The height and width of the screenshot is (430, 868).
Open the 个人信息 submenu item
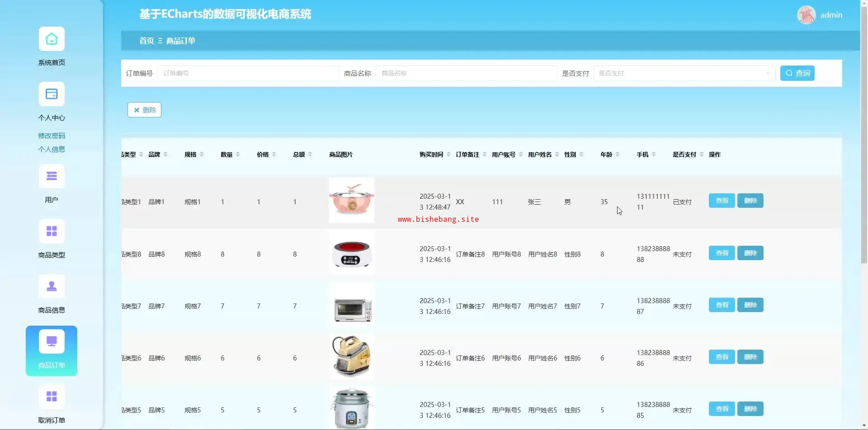click(52, 149)
